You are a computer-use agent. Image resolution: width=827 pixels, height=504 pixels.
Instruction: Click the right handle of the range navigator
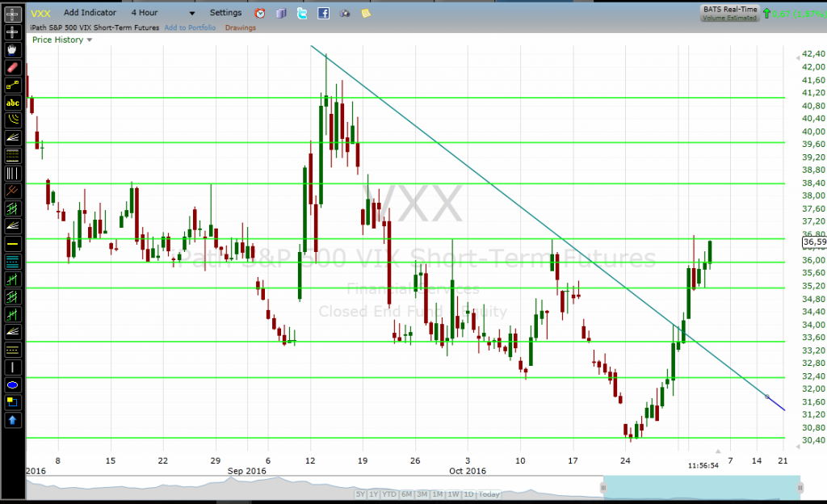tap(800, 488)
